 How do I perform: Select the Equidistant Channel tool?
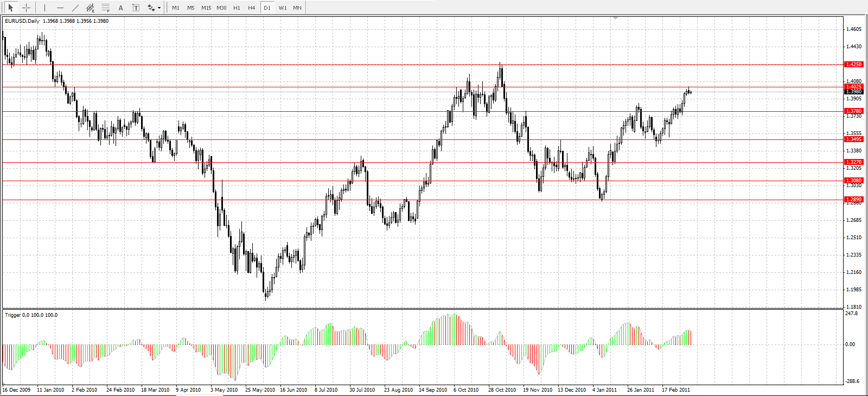[x=90, y=8]
